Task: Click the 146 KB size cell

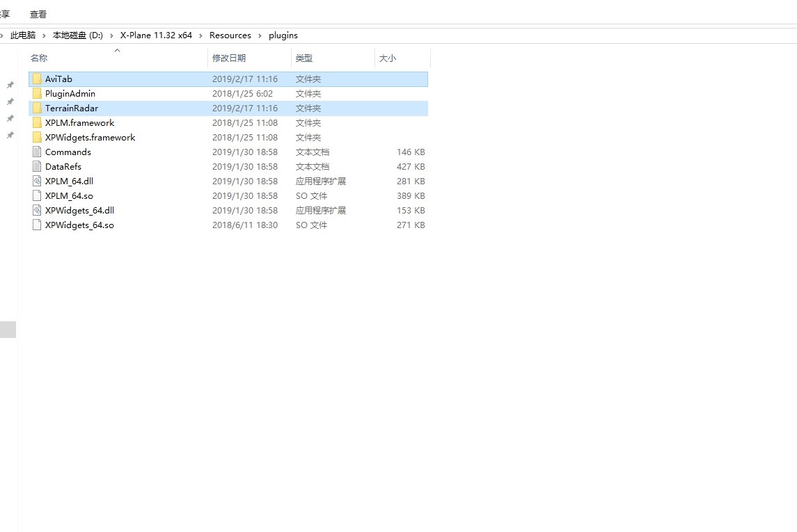Action: 411,152
